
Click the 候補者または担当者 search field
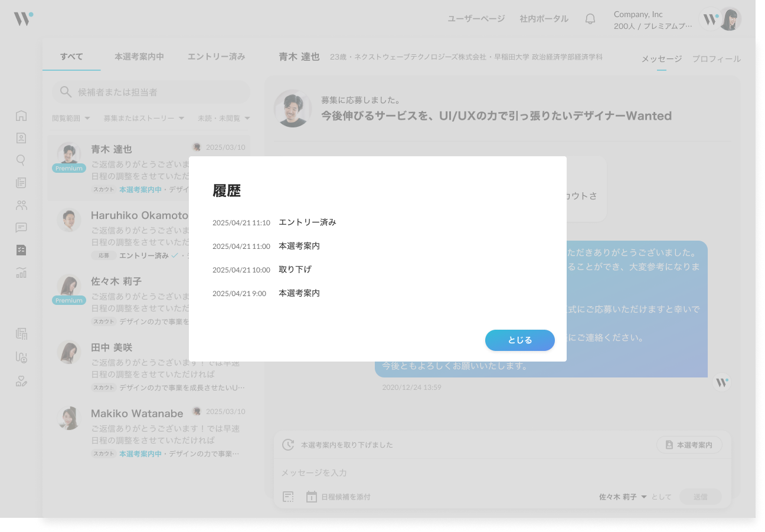coord(151,92)
